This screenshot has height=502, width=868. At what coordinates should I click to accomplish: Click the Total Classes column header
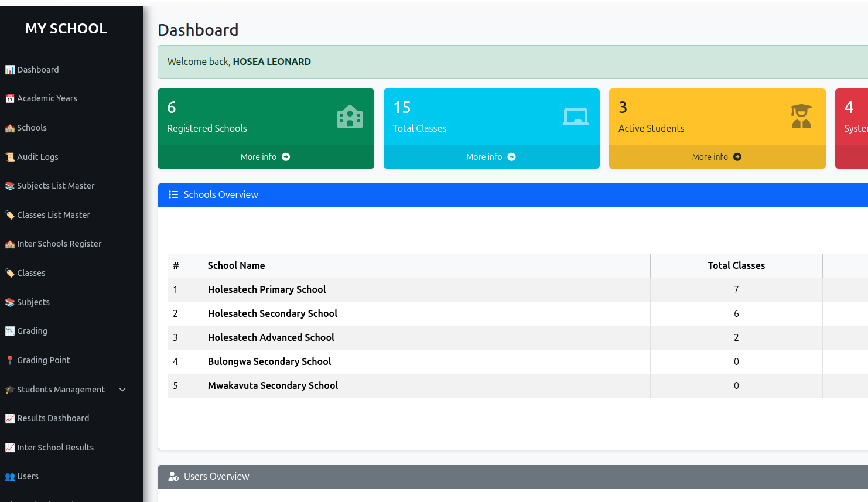pyautogui.click(x=736, y=265)
